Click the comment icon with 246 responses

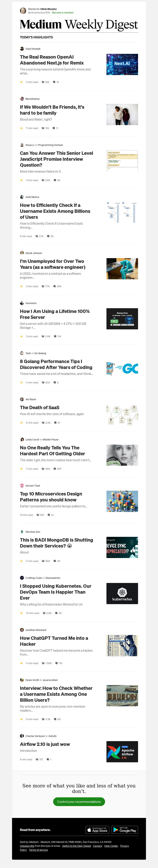(55, 286)
